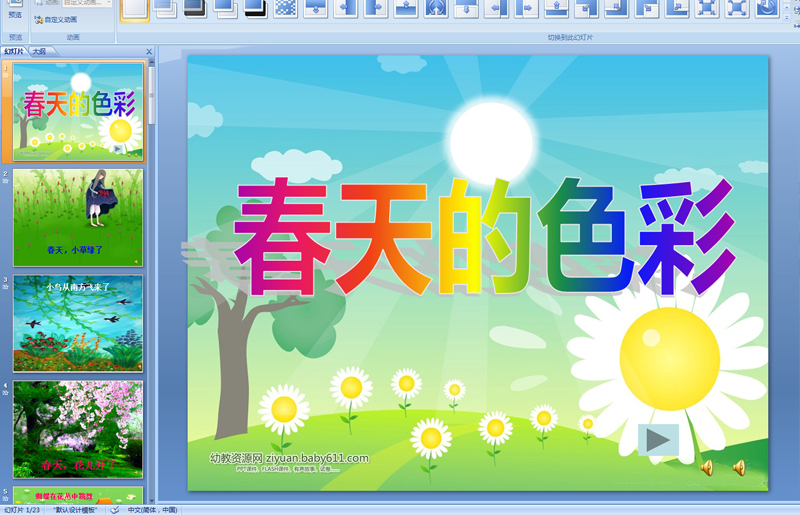Play animations star icon for slide 4
The height and width of the screenshot is (515, 800).
[6, 393]
